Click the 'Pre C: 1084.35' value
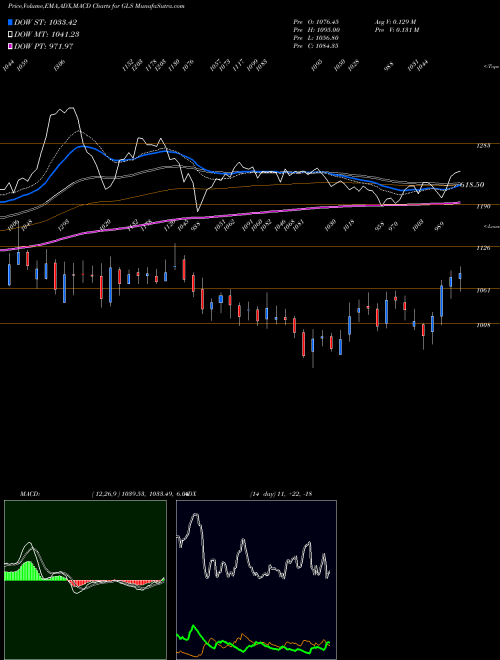Viewport: 500px width, 660px height. click(x=316, y=46)
